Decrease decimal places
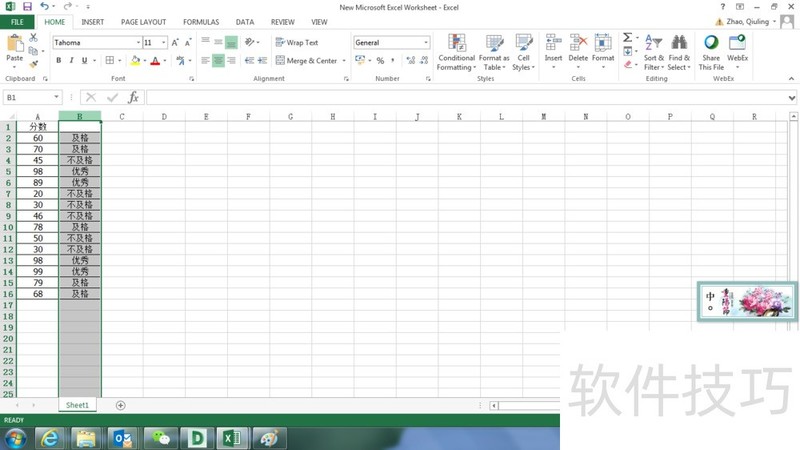Image resolution: width=800 pixels, height=450 pixels. click(x=424, y=60)
